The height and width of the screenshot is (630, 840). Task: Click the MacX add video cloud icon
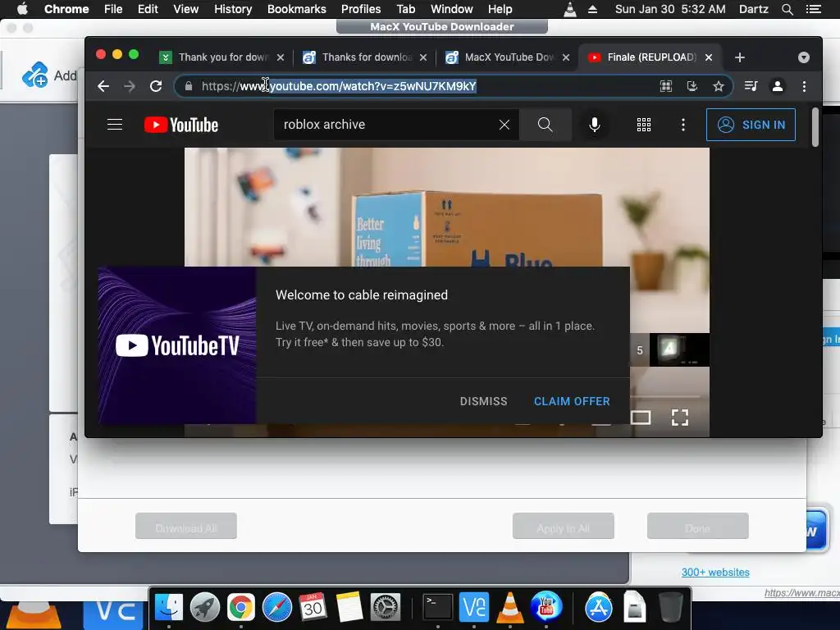point(34,75)
